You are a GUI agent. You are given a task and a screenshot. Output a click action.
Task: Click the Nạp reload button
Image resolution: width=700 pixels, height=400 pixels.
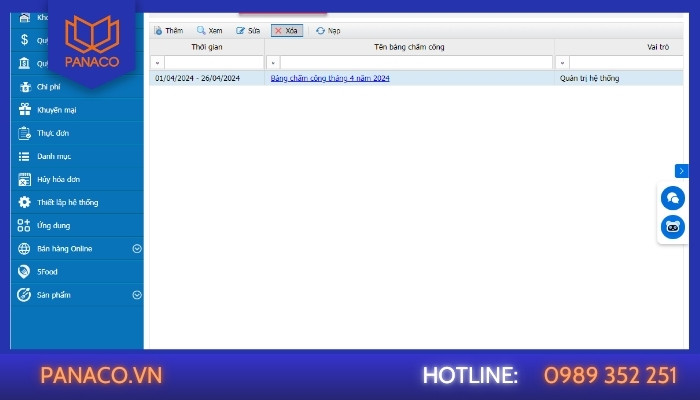328,30
